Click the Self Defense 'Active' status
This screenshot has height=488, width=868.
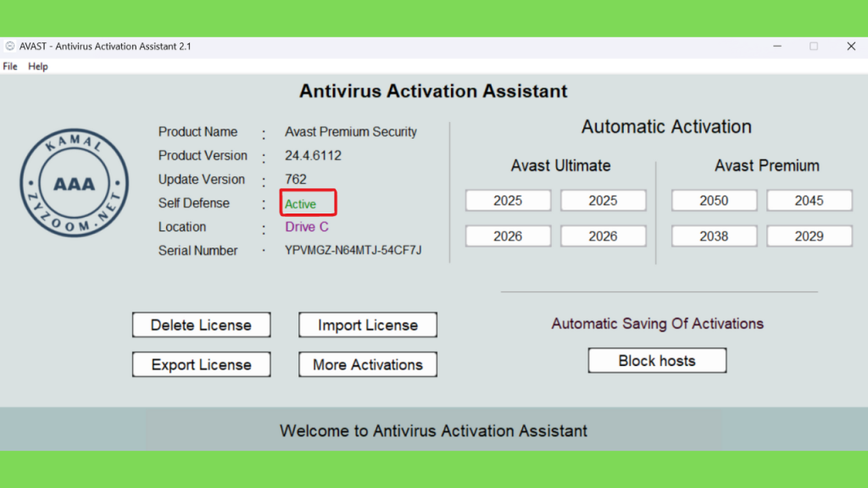tap(301, 204)
